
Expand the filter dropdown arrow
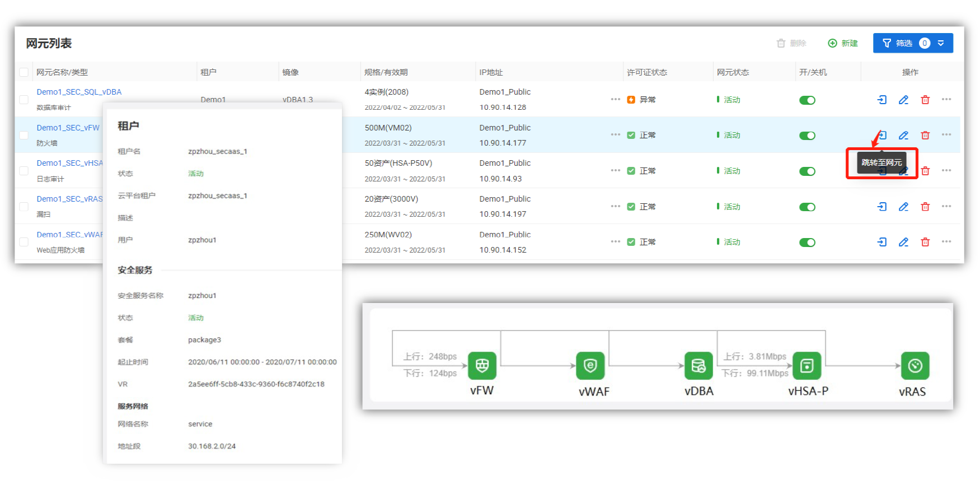(941, 43)
